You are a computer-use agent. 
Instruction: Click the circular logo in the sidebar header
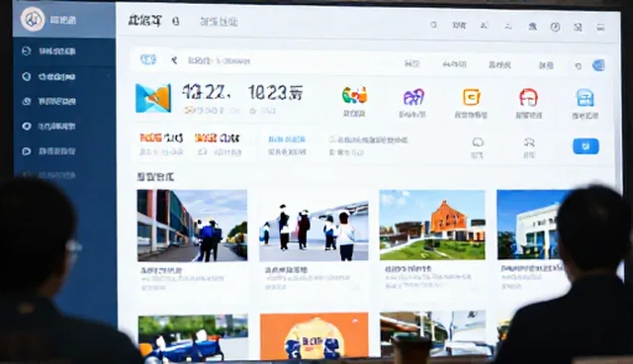[x=33, y=19]
